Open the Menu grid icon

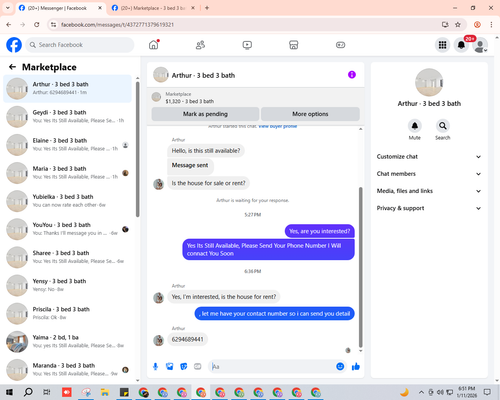coord(442,45)
